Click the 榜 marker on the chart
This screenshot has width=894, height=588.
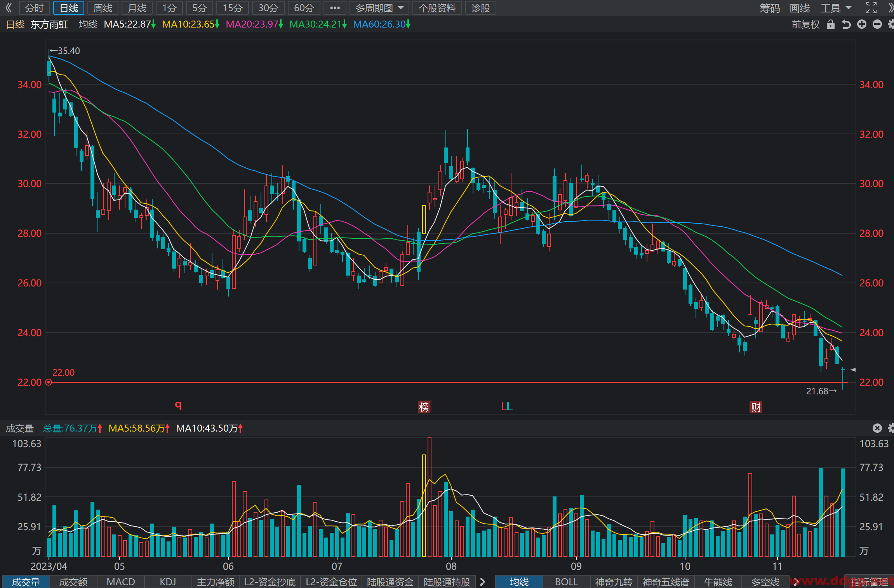click(424, 407)
